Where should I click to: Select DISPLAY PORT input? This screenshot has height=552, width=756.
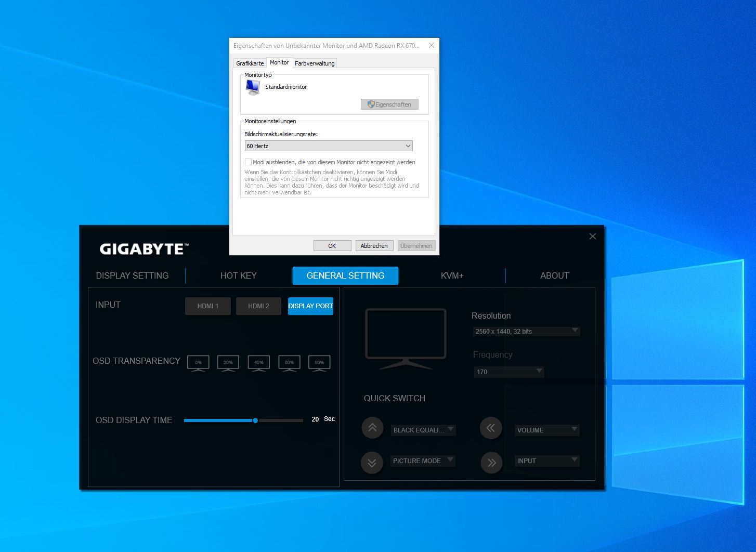pos(310,306)
